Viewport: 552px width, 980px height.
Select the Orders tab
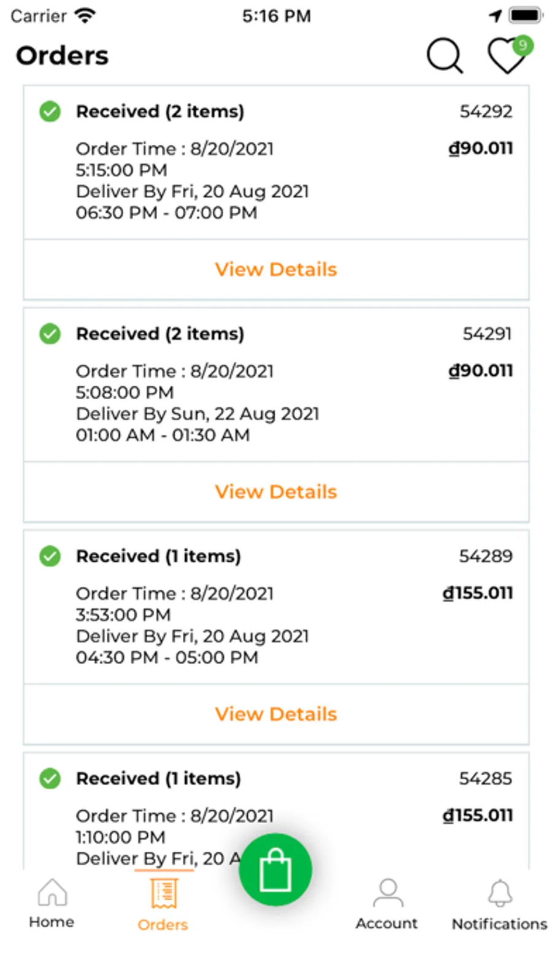[x=163, y=905]
